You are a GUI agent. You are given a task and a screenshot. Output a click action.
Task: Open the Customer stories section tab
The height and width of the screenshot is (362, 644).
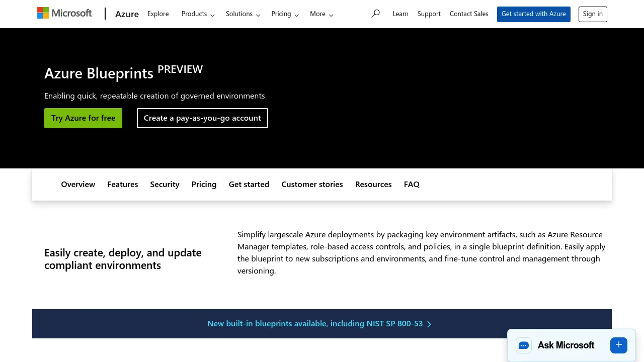coord(312,185)
